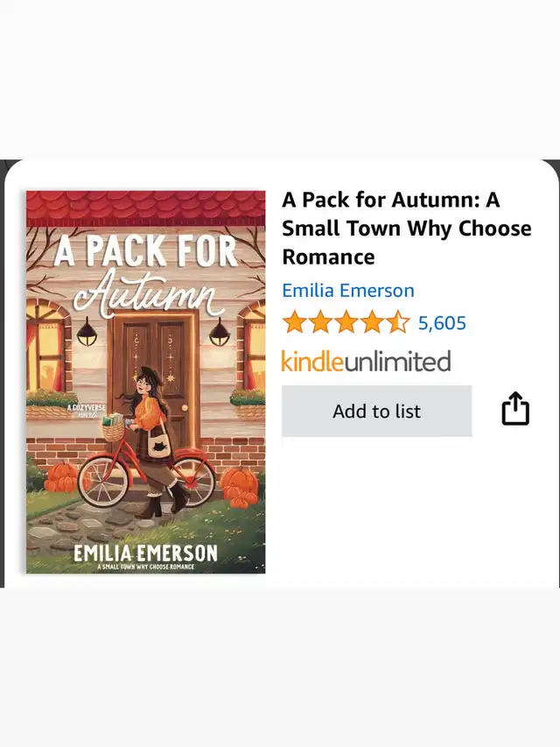Open the kindleunlimited logo
This screenshot has height=747, width=560.
coord(366,361)
